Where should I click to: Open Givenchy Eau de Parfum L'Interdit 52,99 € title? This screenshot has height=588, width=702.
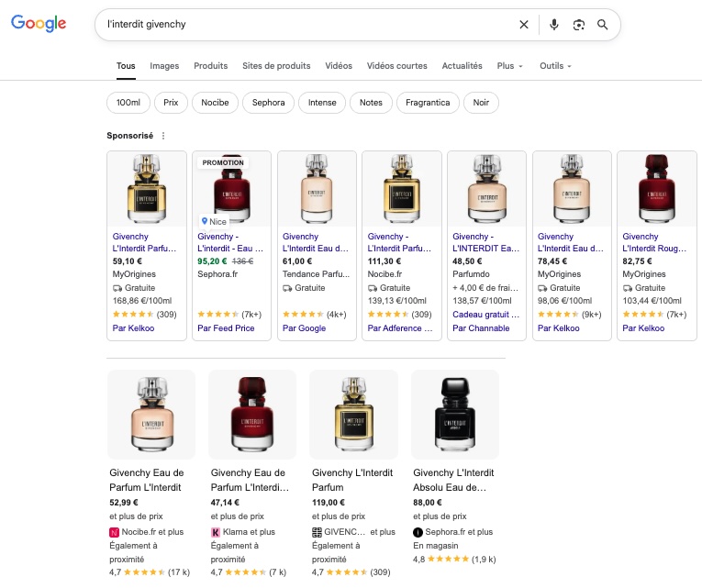pos(147,480)
